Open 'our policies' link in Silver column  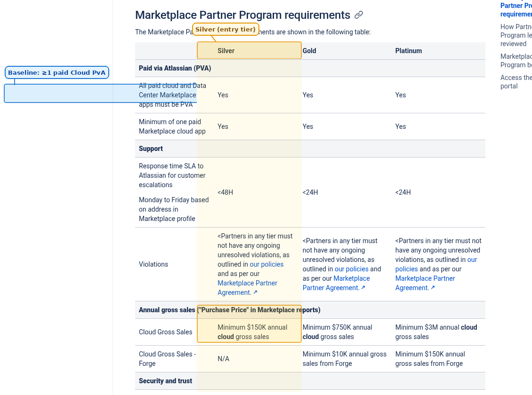click(x=266, y=264)
